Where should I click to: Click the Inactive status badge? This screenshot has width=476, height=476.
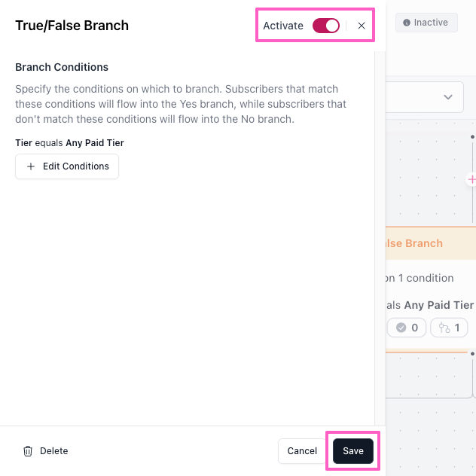pos(426,23)
